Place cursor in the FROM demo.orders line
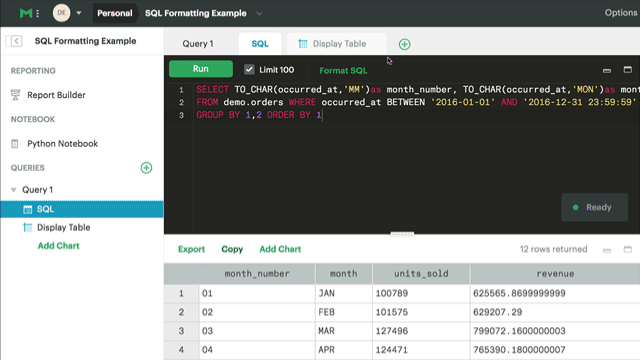640x360 pixels. pyautogui.click(x=416, y=102)
